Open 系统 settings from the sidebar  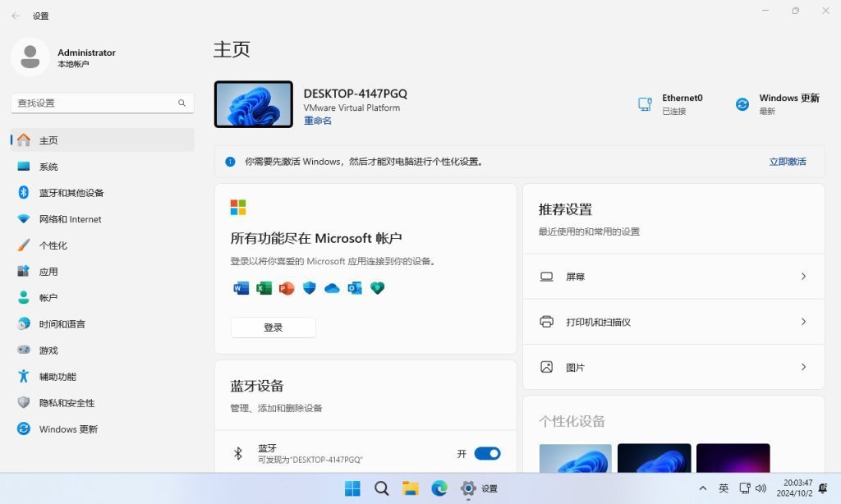click(x=48, y=166)
